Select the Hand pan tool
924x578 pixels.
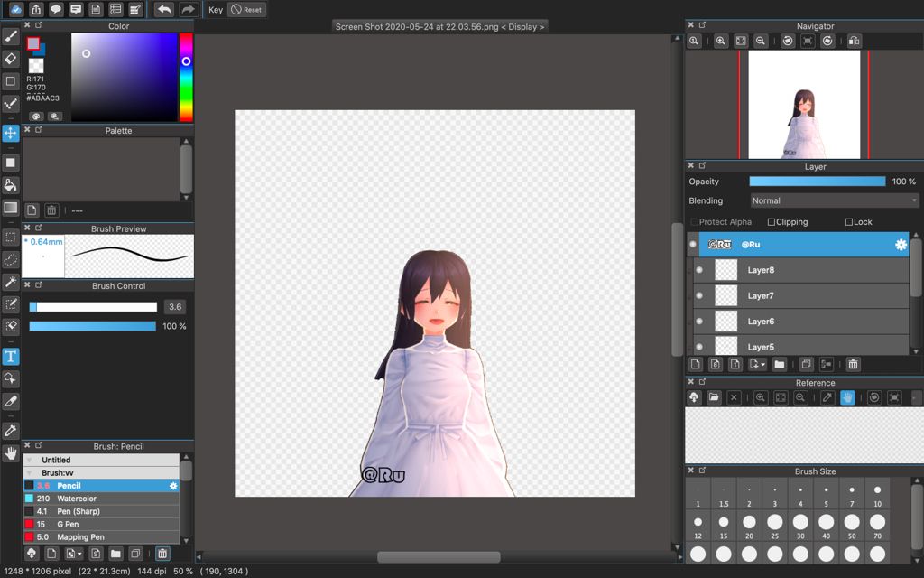point(11,453)
